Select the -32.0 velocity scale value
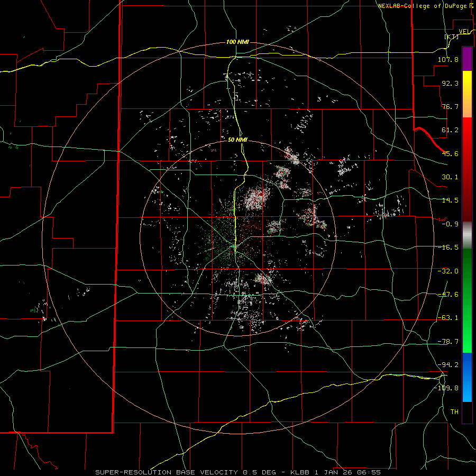This screenshot has width=476, height=476. pyautogui.click(x=448, y=271)
